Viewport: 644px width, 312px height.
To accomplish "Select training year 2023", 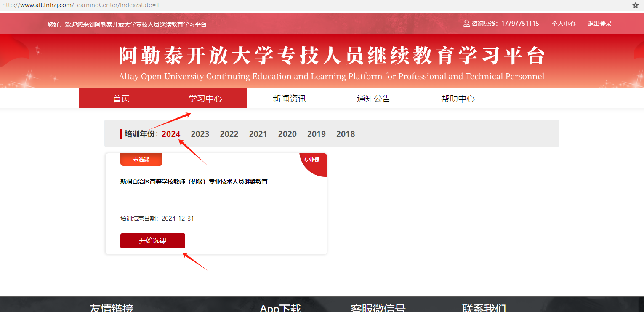I will 200,134.
